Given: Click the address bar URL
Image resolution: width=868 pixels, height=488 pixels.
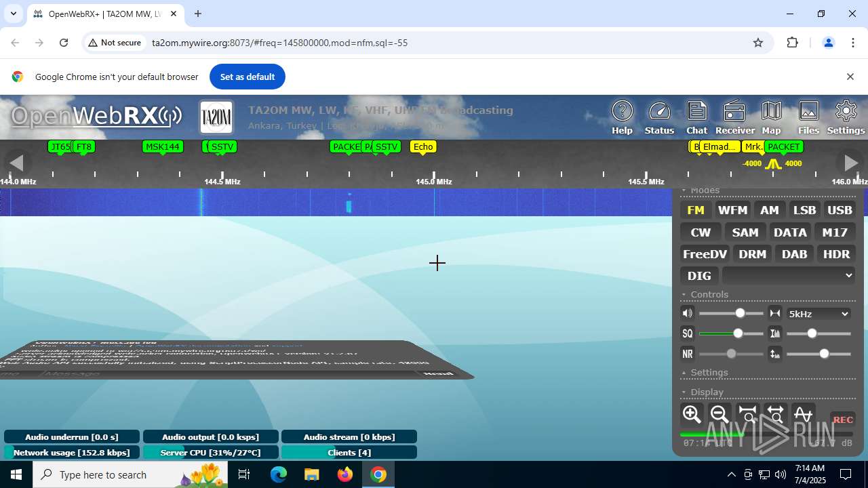Looking at the screenshot, I should click(x=279, y=43).
